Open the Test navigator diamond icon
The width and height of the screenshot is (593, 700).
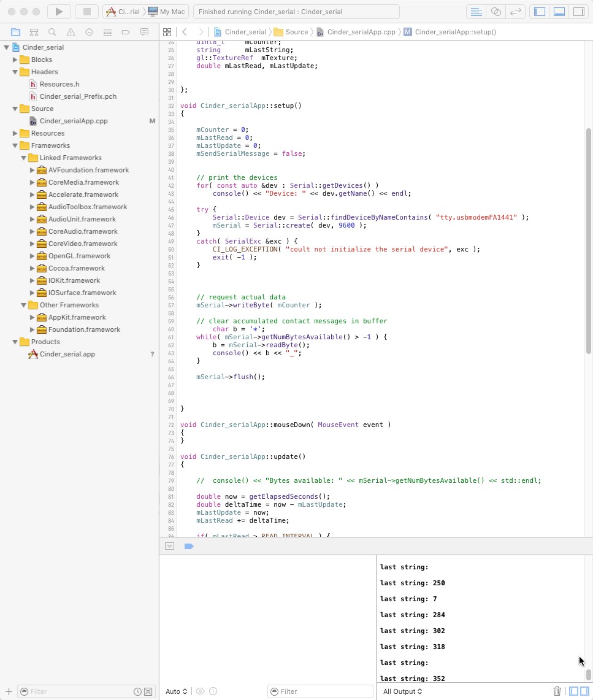click(x=89, y=32)
